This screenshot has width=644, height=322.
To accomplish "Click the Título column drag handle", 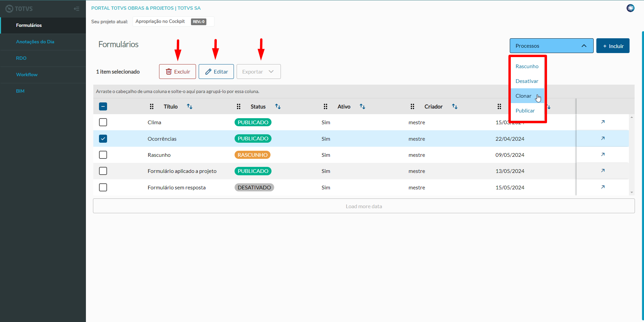I will pos(152,106).
